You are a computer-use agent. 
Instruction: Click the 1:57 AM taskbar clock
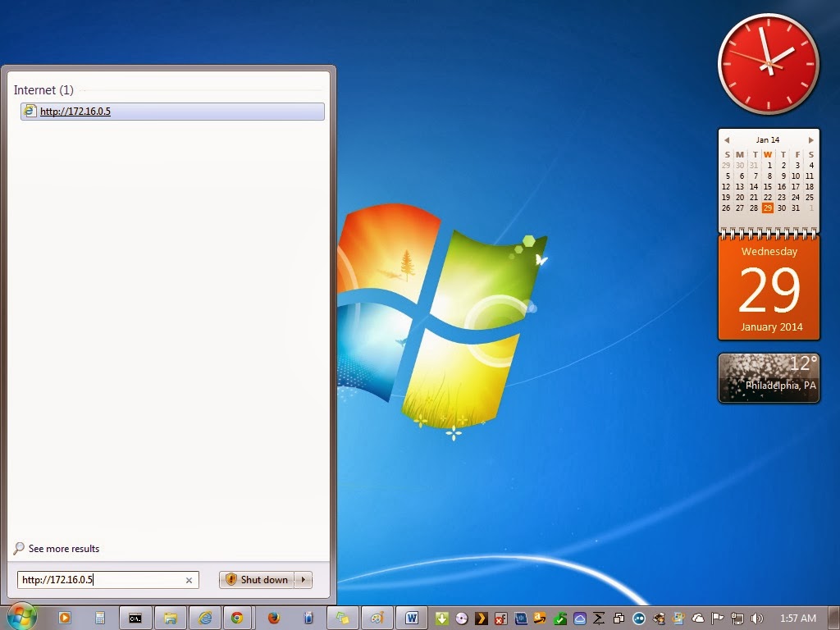click(797, 619)
